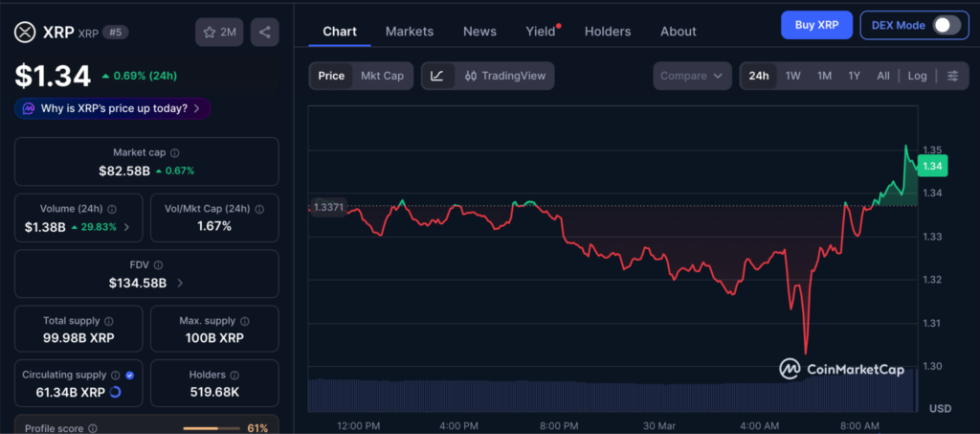Toggle the DEX Mode switch
This screenshot has height=434, width=980.
[x=946, y=25]
